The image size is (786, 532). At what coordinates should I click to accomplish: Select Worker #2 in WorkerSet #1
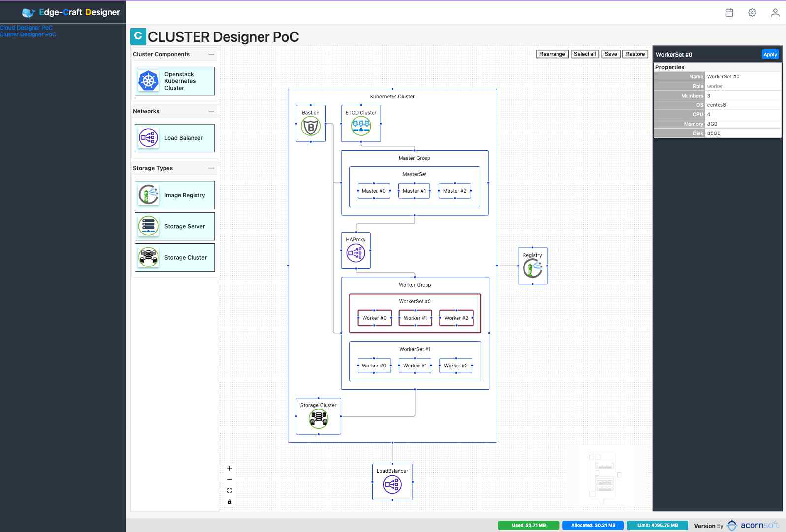pyautogui.click(x=456, y=366)
